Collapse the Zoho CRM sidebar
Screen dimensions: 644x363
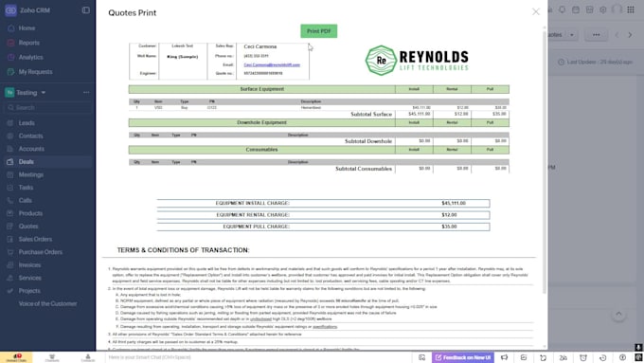[86, 10]
